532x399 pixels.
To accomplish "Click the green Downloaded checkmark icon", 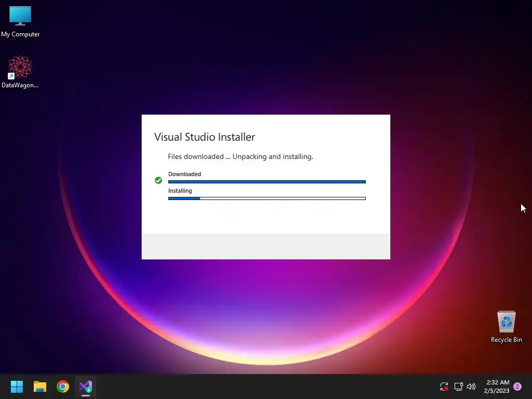I will click(158, 180).
